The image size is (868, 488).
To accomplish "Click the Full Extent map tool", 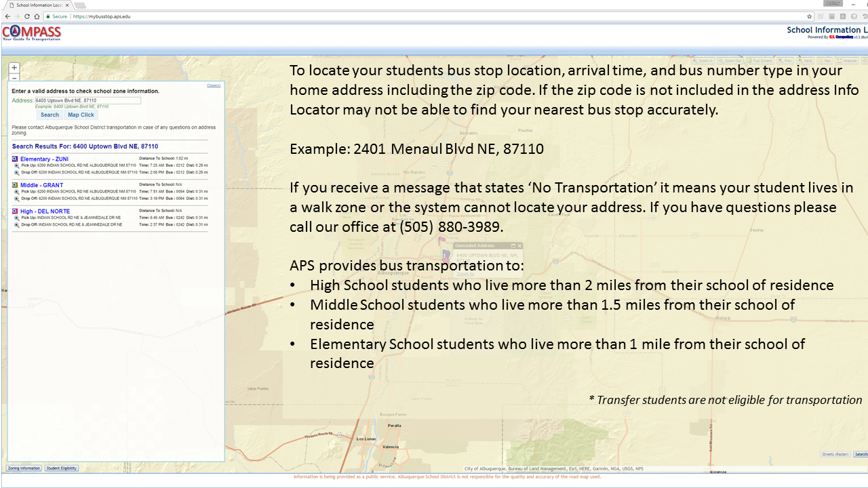I will pyautogui.click(x=760, y=61).
